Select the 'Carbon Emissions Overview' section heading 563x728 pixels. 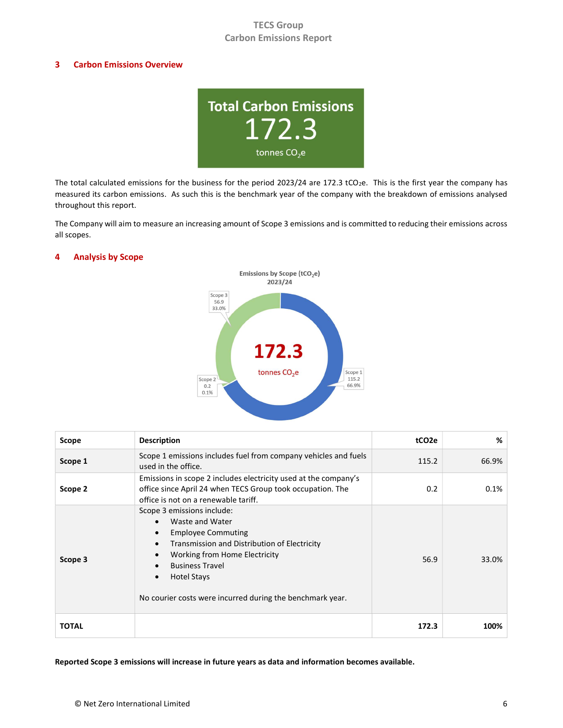(128, 64)
